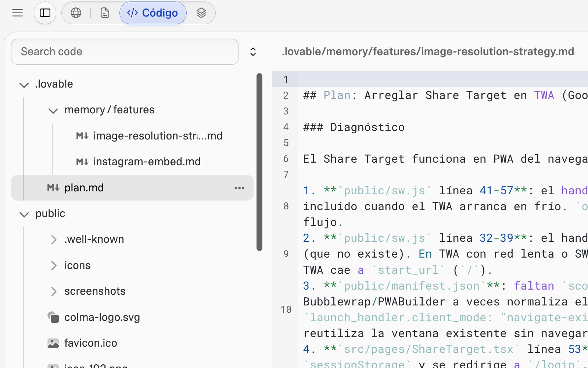
Task: Focus the Search code field
Action: [x=125, y=52]
